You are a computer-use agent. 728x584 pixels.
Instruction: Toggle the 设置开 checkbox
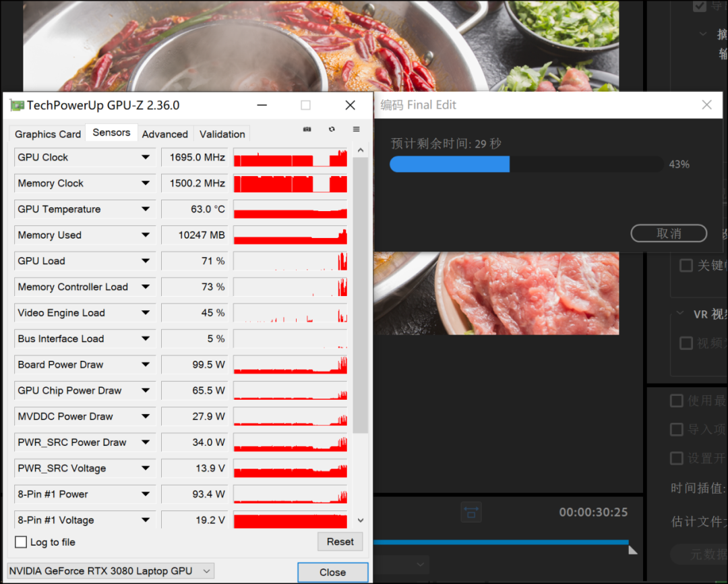[677, 459]
